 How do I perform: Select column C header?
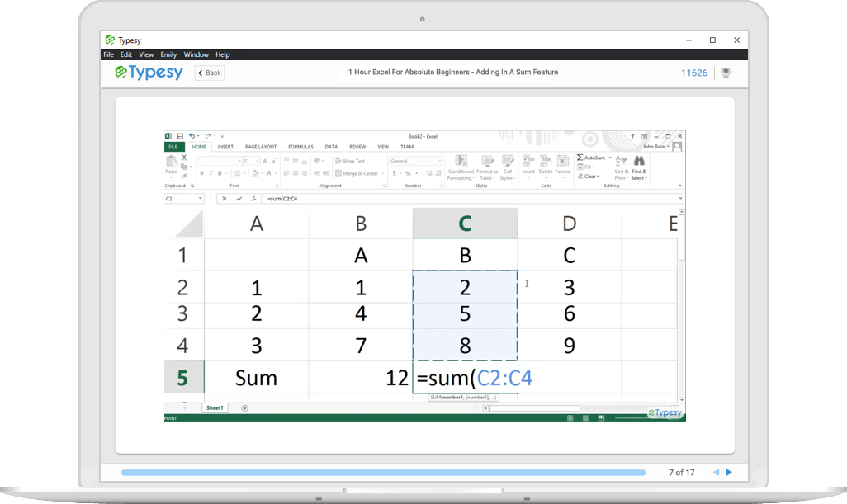(465, 224)
